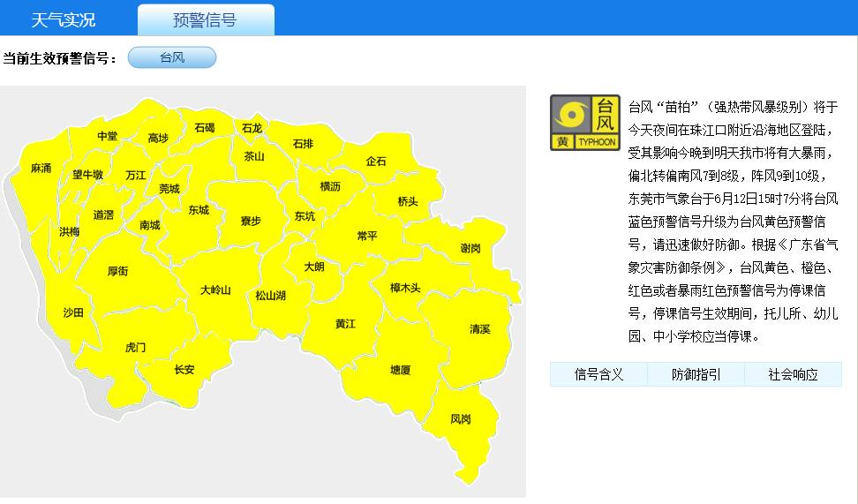The width and height of the screenshot is (858, 504).
Task: Open the 防御指引 tab
Action: point(696,374)
